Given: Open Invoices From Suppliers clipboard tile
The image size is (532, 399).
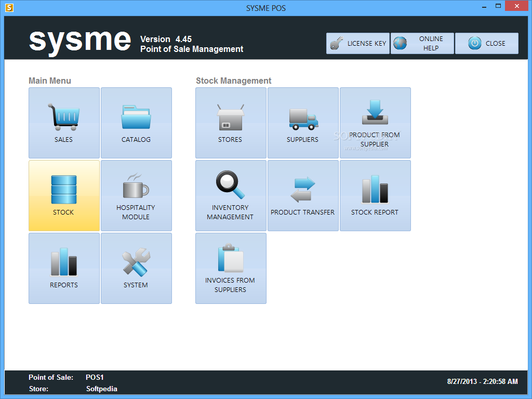Looking at the screenshot, I should (x=231, y=268).
